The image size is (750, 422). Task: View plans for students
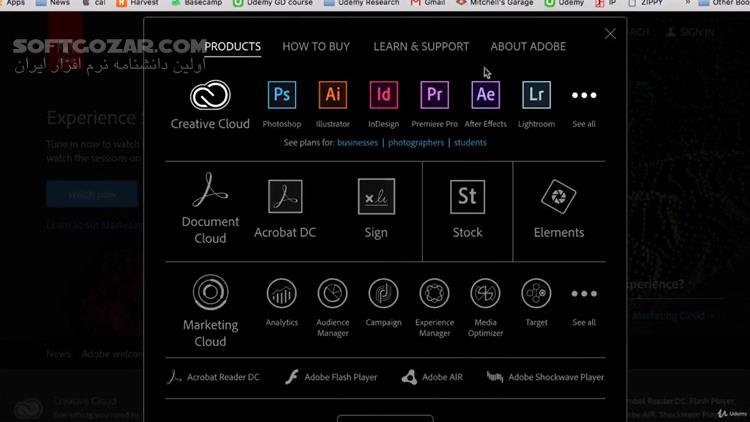[470, 143]
